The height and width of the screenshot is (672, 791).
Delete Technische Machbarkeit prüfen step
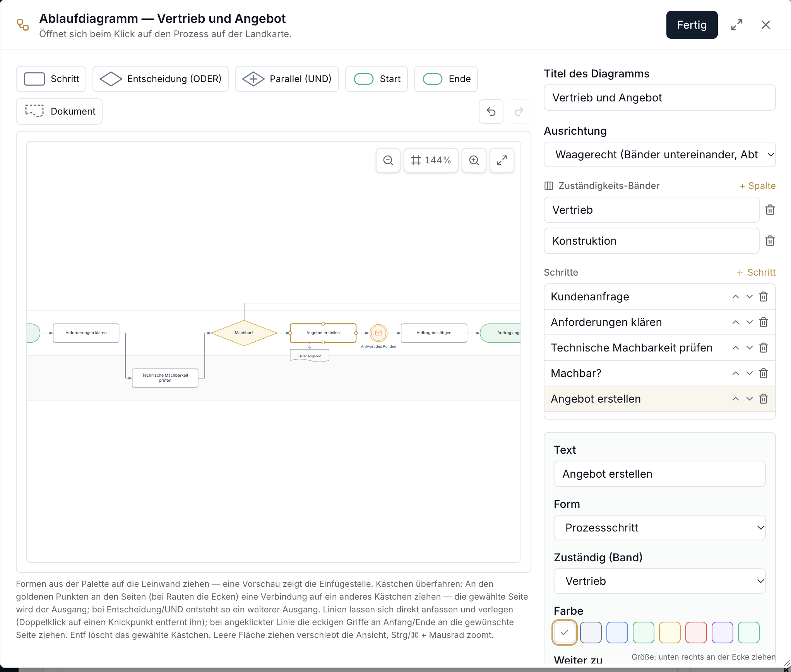pos(763,348)
